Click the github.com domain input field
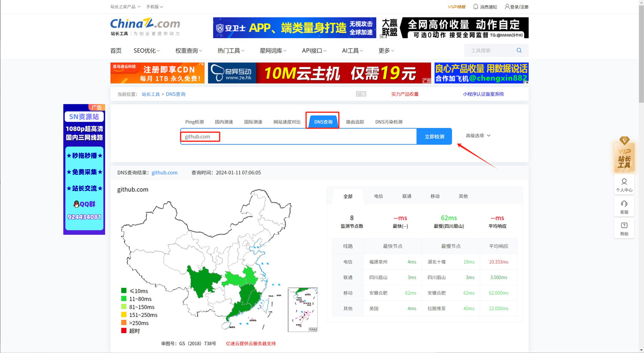Image resolution: width=644 pixels, height=353 pixels. 298,136
